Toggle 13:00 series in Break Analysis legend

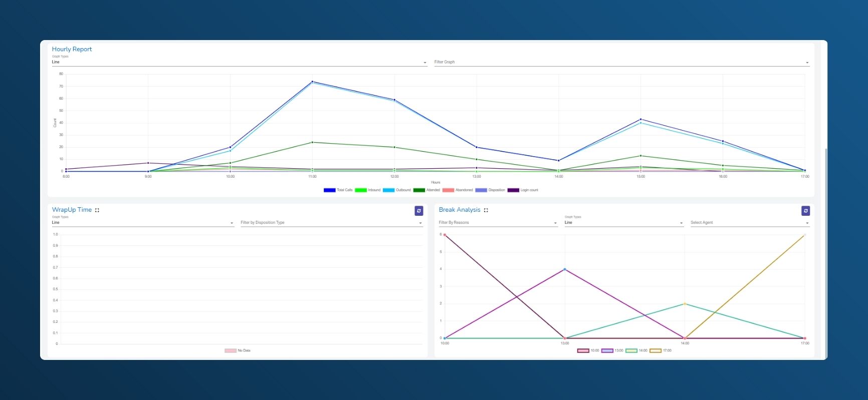tap(612, 350)
